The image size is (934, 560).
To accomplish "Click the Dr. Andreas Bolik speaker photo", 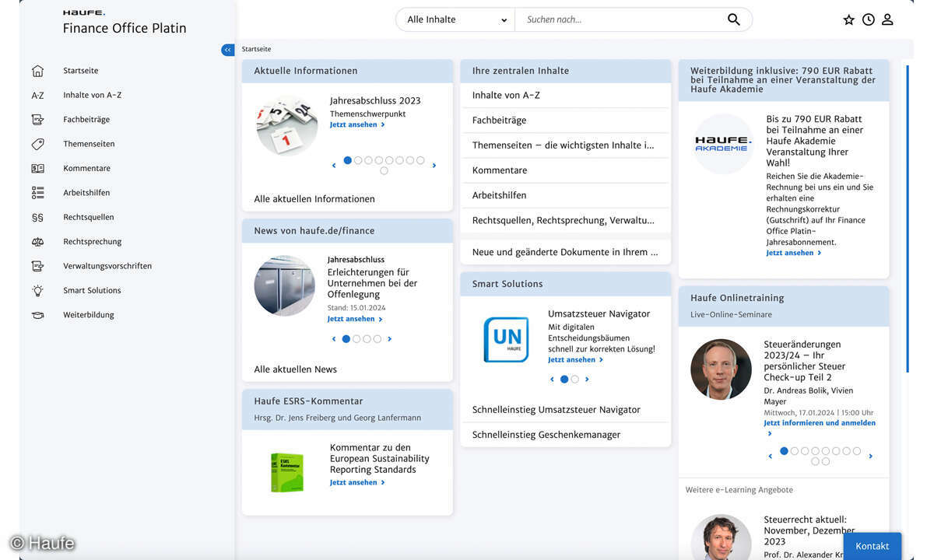I will [721, 369].
